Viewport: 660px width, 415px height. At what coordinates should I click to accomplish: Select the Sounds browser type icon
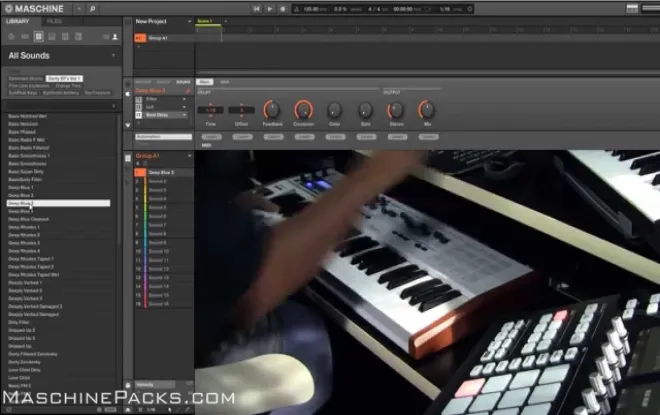[38, 37]
